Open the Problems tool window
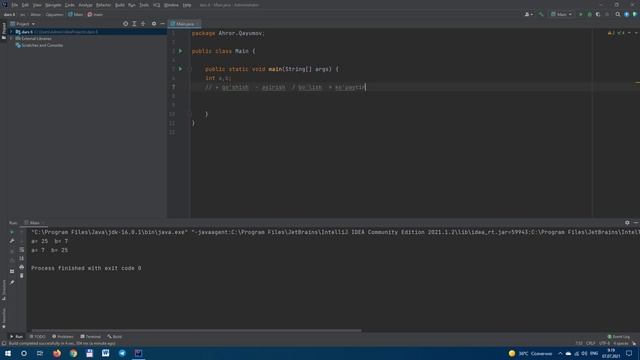640x360 pixels. click(x=63, y=337)
